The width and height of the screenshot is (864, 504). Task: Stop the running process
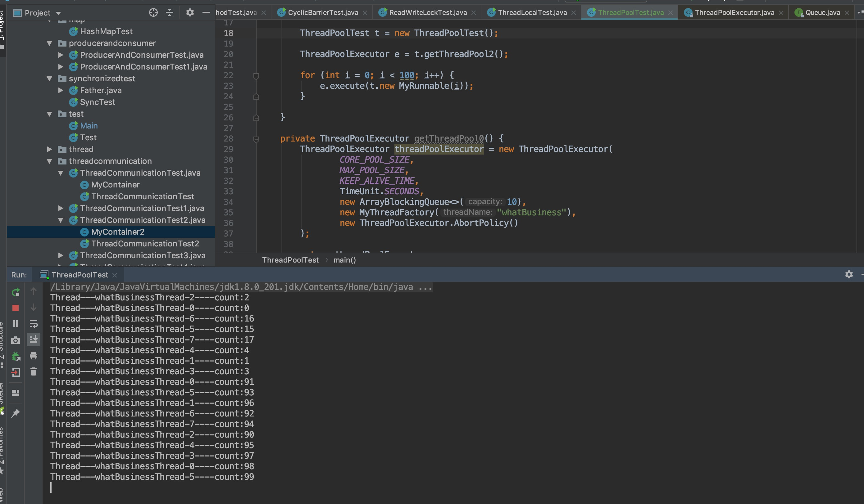16,308
